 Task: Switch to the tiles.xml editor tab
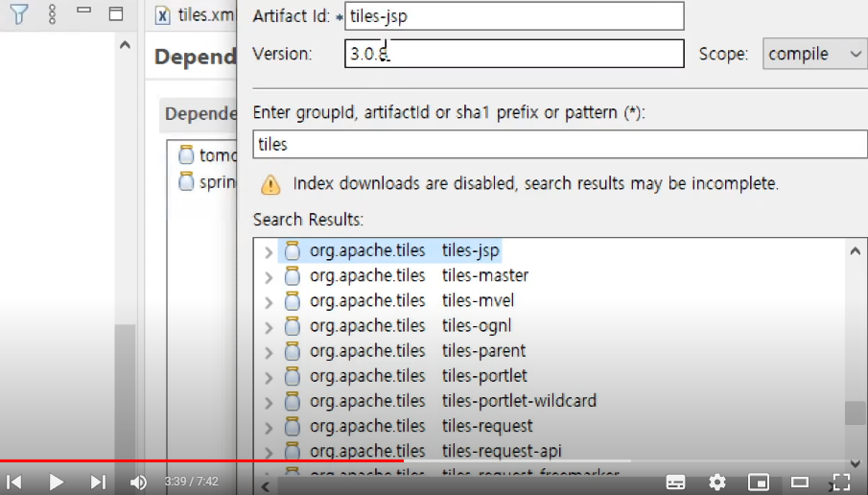195,15
